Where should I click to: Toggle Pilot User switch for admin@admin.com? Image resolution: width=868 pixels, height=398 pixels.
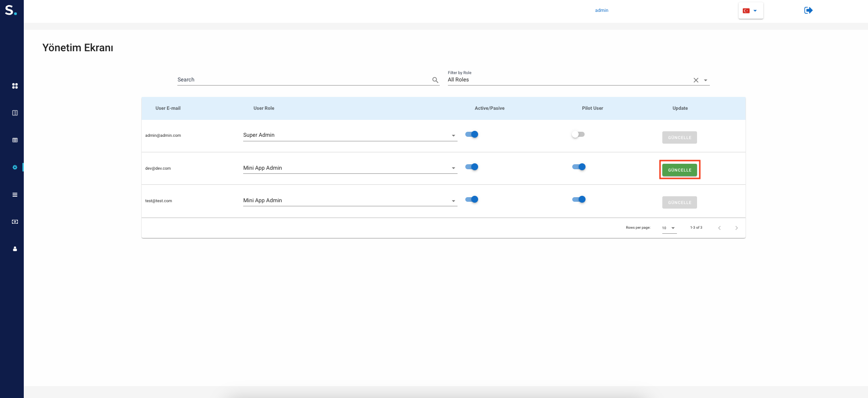(x=578, y=134)
